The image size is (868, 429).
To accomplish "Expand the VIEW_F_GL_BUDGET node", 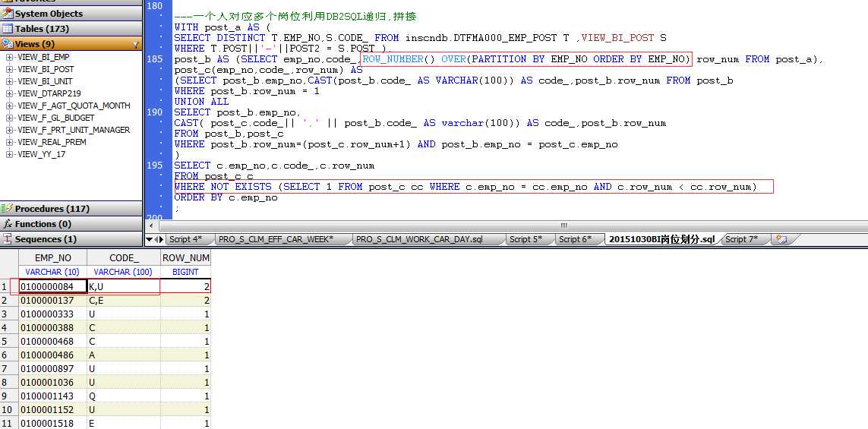I will tap(9, 118).
